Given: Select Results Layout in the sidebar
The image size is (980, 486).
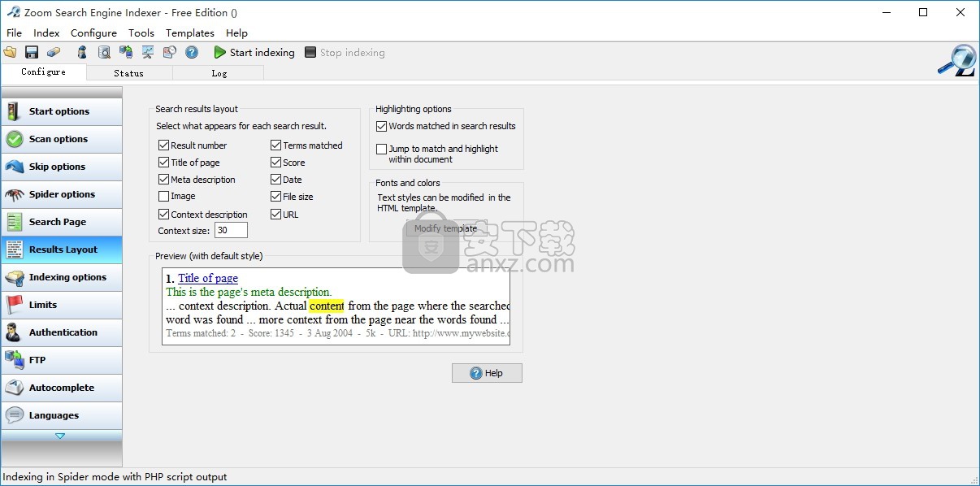Looking at the screenshot, I should click(62, 250).
